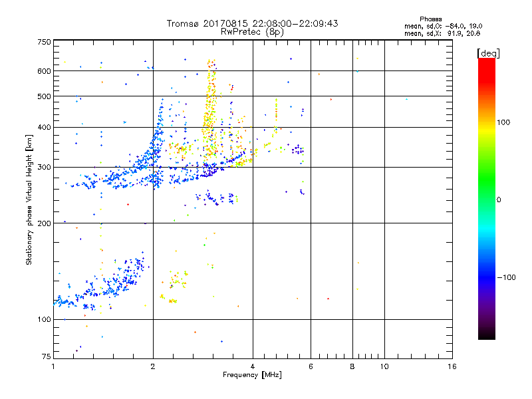Click the x-axis tick label '4'
Screen dimensions: 532x399
tap(253, 366)
